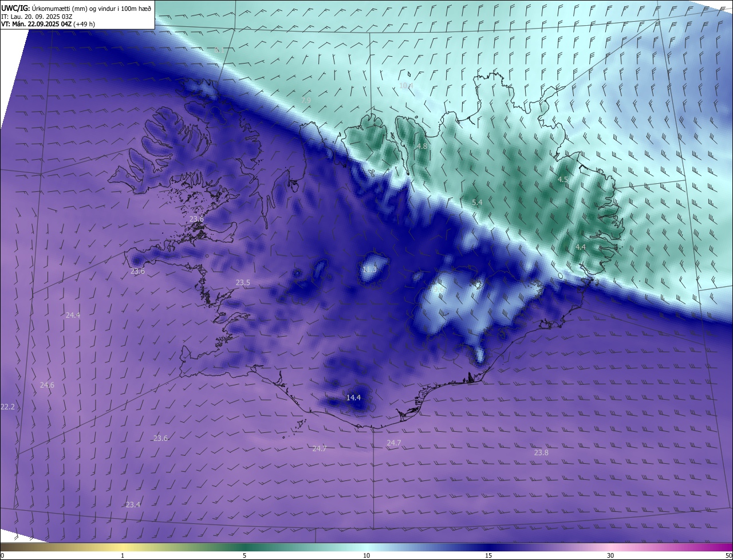Click the 4.8 value label on the map
Screen dimensions: 733x560
click(x=421, y=147)
